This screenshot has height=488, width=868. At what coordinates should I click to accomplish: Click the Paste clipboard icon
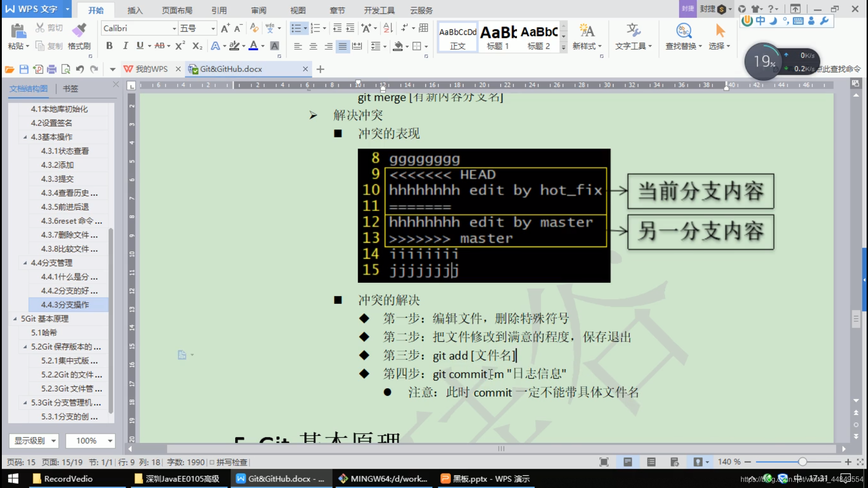pyautogui.click(x=18, y=31)
